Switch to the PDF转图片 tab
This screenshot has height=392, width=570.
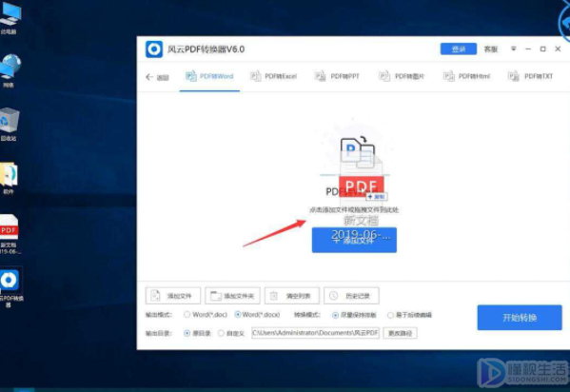402,76
